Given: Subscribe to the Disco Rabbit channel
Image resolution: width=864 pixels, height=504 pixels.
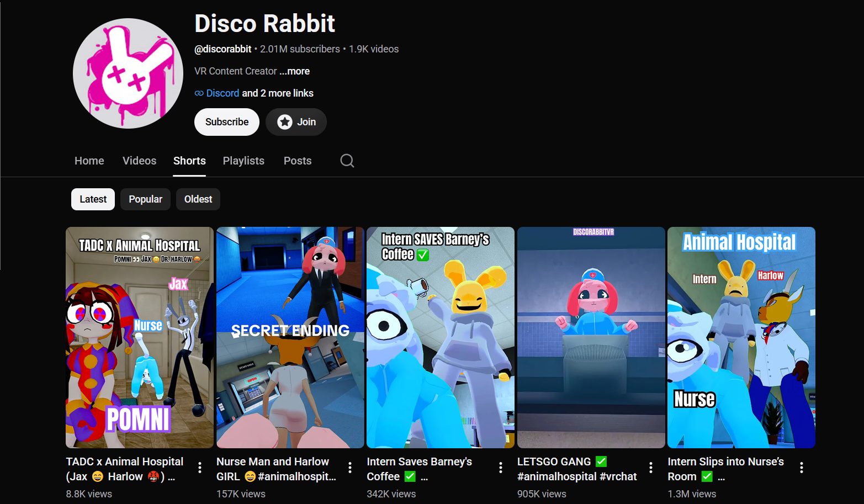Looking at the screenshot, I should [227, 122].
